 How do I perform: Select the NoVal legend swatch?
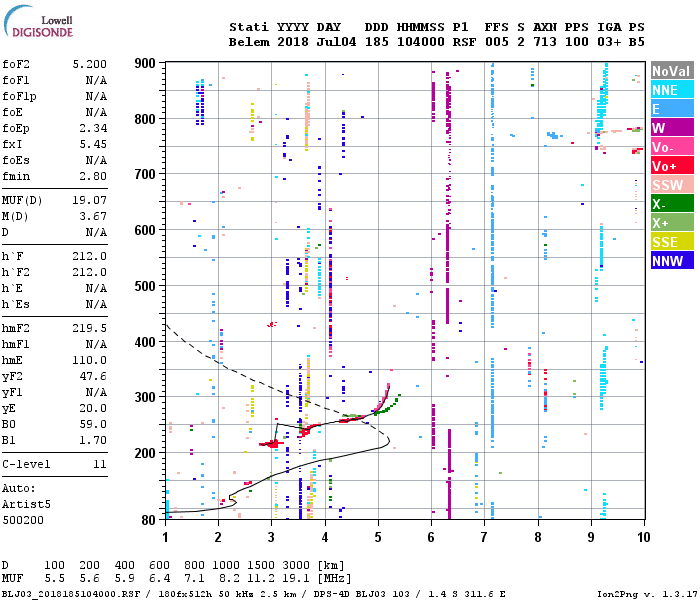tap(672, 71)
